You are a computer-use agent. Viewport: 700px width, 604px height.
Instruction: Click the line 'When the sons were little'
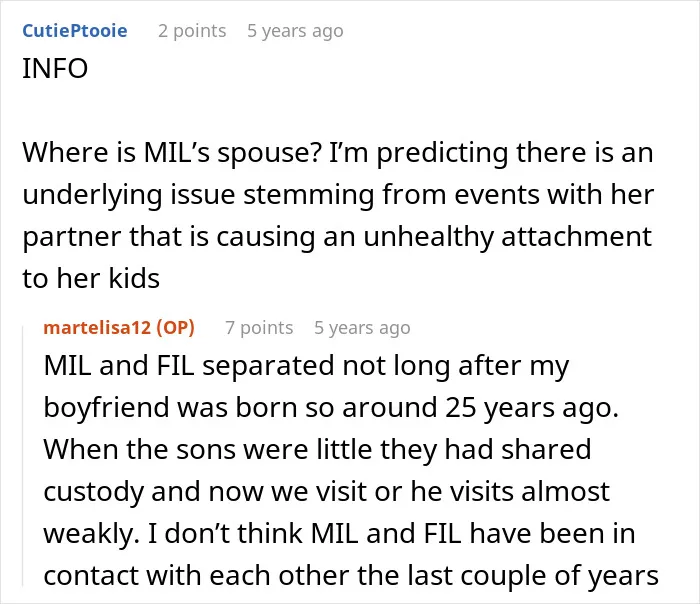point(317,450)
